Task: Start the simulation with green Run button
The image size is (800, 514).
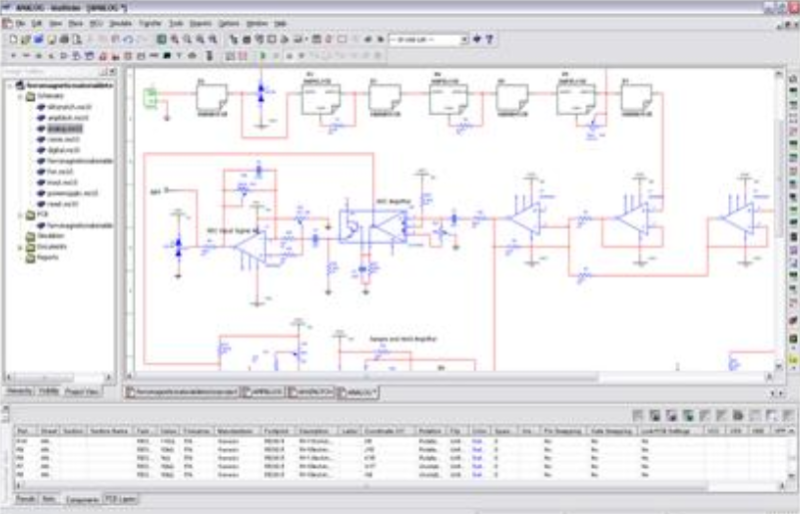Action: (263, 55)
